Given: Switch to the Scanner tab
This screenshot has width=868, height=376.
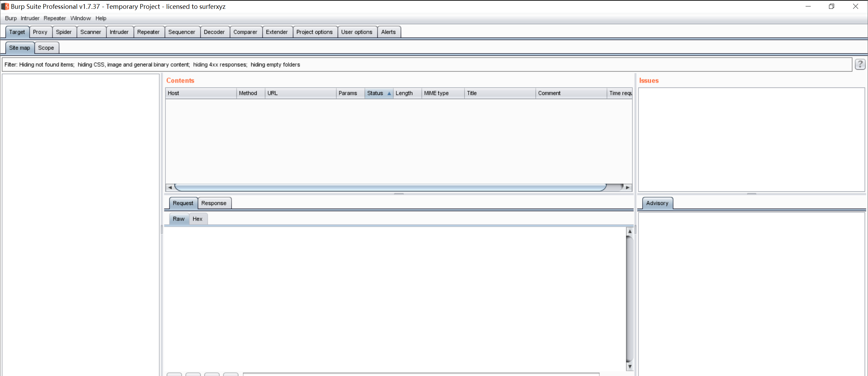Looking at the screenshot, I should (91, 32).
